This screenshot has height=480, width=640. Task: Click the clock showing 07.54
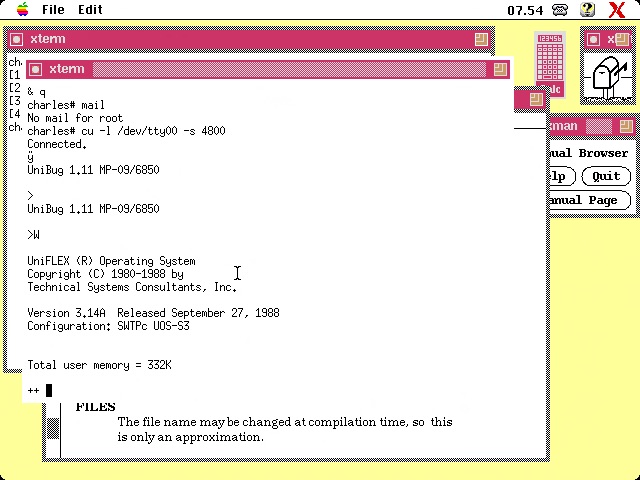pos(525,10)
